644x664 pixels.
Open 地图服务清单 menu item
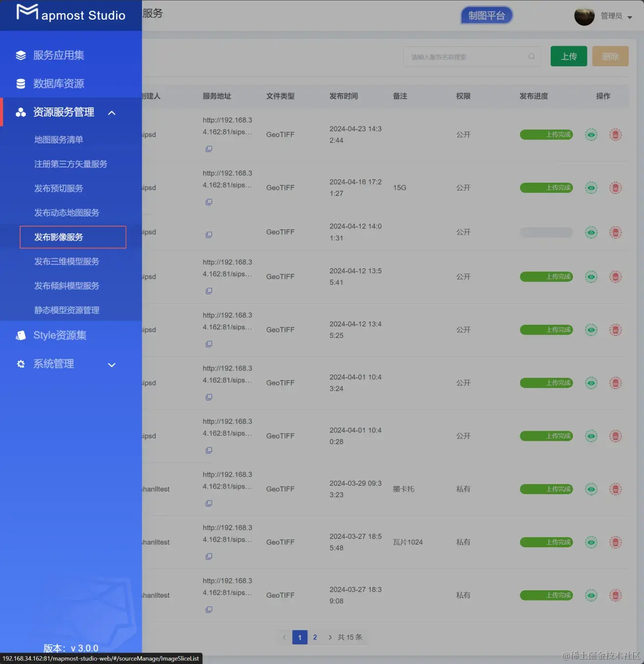tap(59, 140)
